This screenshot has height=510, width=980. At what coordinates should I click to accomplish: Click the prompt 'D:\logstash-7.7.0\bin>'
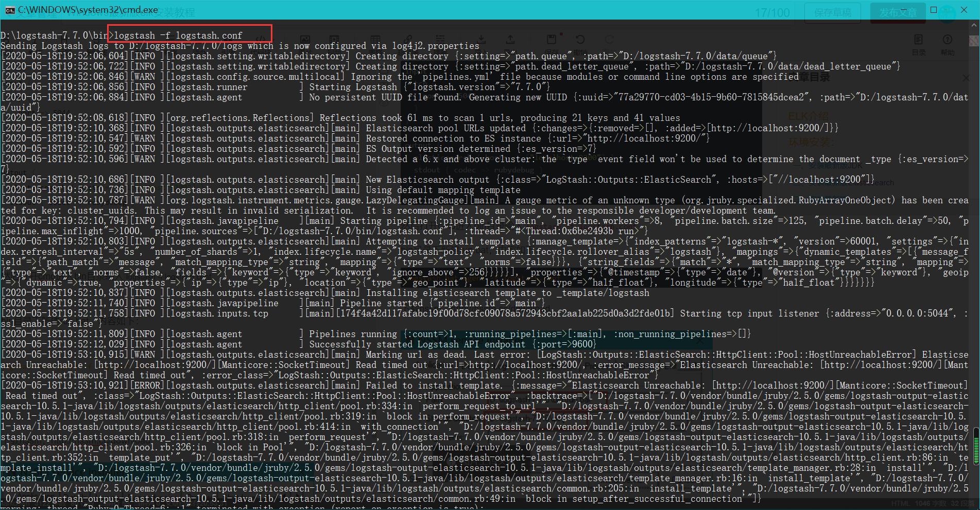pos(57,36)
